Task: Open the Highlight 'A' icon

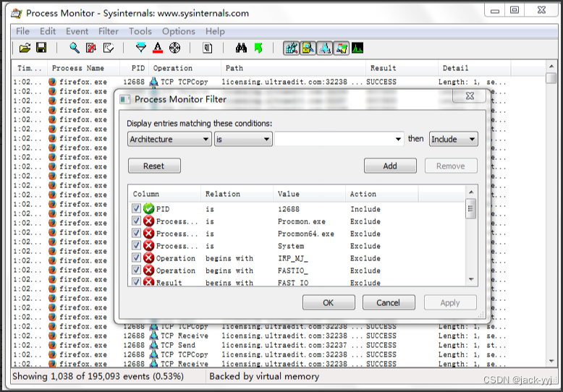Action: [158, 48]
